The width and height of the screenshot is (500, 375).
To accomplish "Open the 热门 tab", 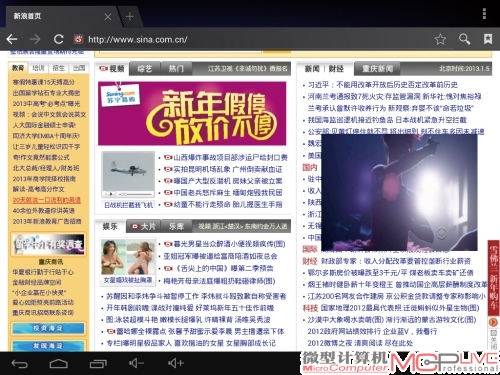I will click(176, 69).
